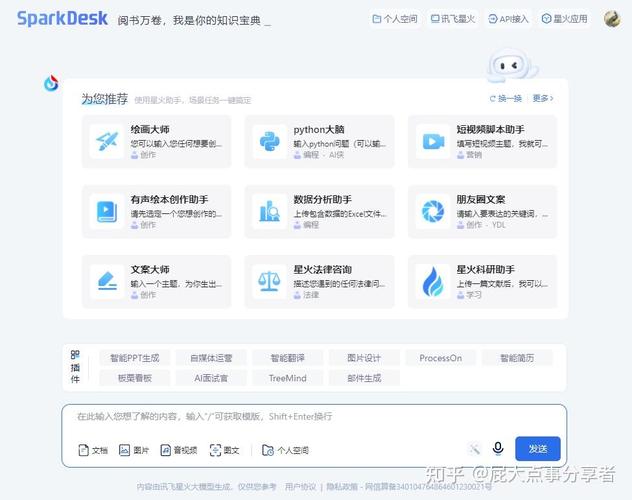Open 个人空间 in top navigation

pyautogui.click(x=395, y=19)
